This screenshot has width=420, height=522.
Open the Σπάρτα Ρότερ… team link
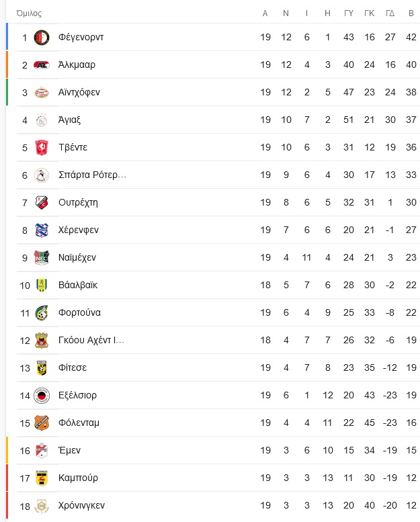pos(92,175)
